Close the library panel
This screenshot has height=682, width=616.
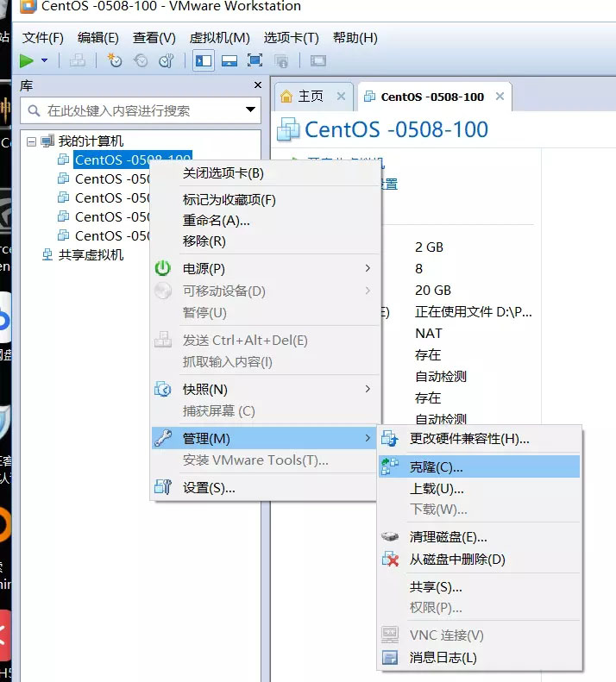point(257,85)
